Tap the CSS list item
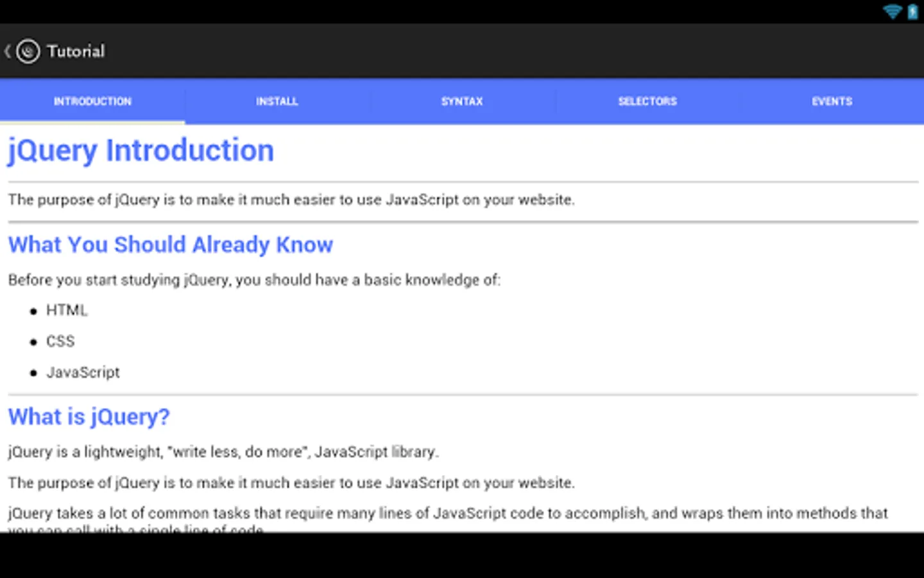The width and height of the screenshot is (924, 578). click(60, 341)
